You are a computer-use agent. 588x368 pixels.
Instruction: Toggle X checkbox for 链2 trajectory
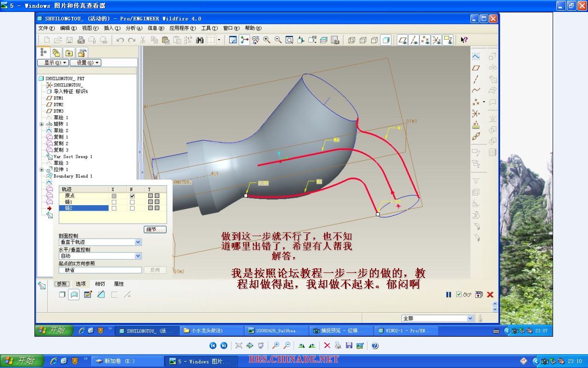tap(114, 208)
